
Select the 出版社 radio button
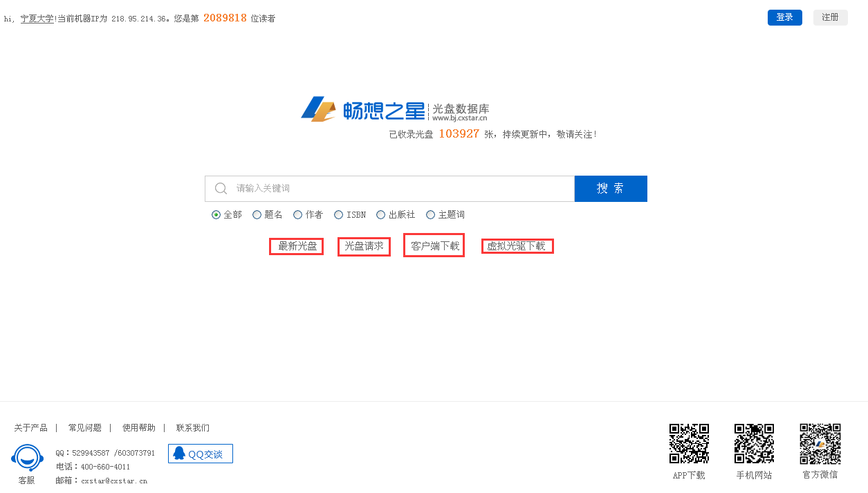(380, 215)
